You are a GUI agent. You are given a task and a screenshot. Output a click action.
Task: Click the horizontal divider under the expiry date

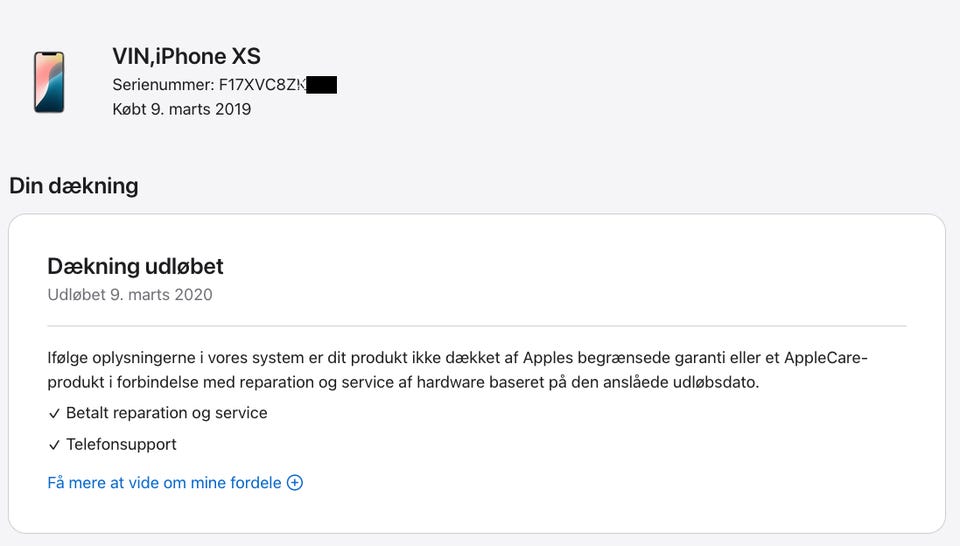(x=476, y=326)
